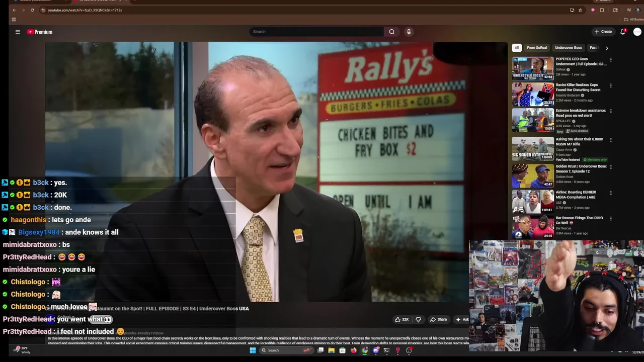Click in the YouTube search field
The height and width of the screenshot is (362, 644).
click(x=317, y=32)
